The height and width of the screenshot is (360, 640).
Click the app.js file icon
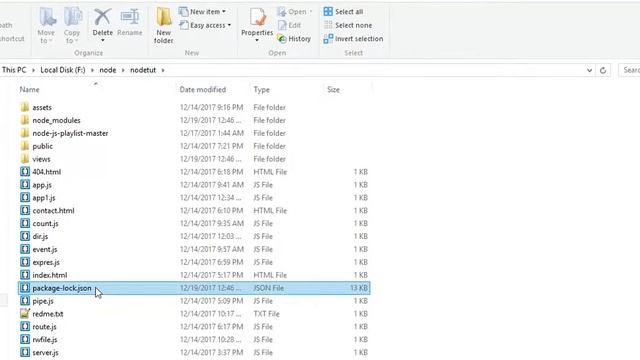coord(25,185)
